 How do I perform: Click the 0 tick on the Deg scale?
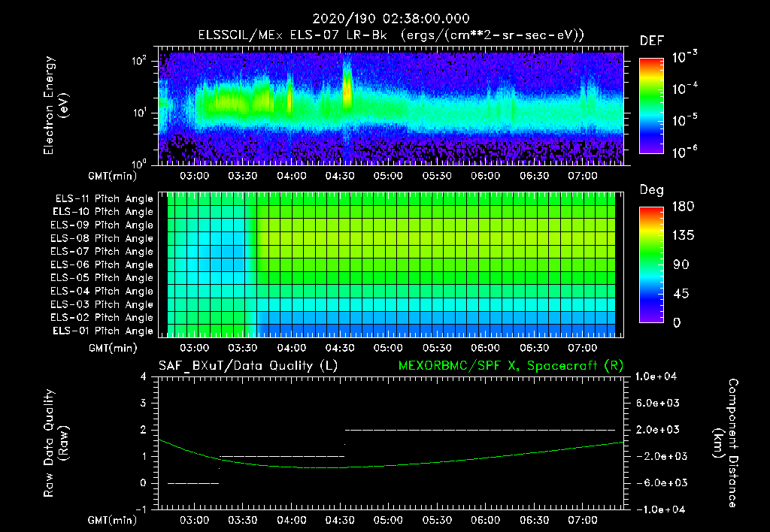pyautogui.click(x=678, y=322)
